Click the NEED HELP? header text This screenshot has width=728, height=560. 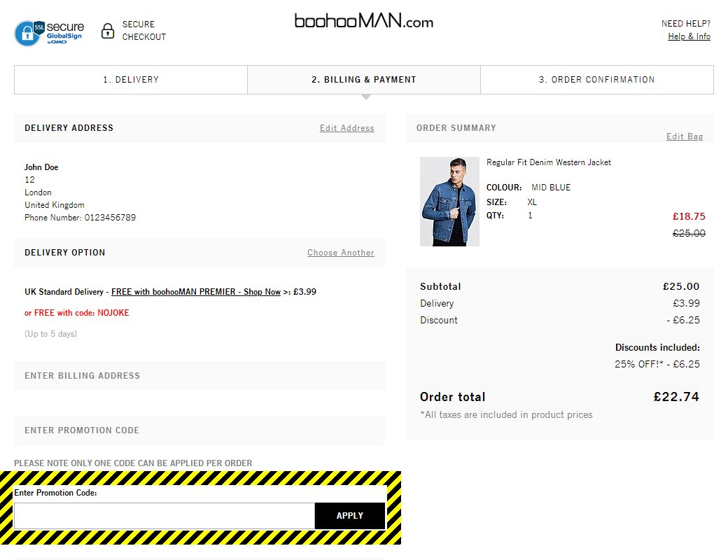pyautogui.click(x=686, y=23)
